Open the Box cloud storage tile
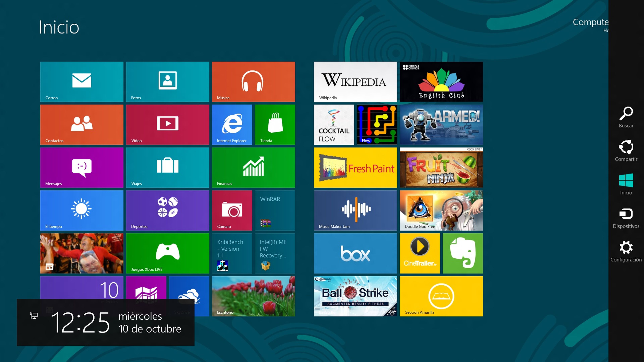Image resolution: width=644 pixels, height=362 pixels. 355,253
